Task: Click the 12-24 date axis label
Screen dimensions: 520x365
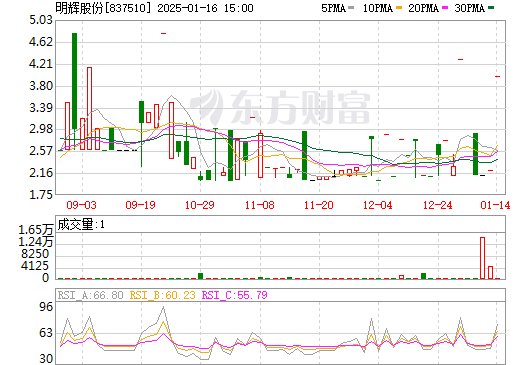Action: 438,205
